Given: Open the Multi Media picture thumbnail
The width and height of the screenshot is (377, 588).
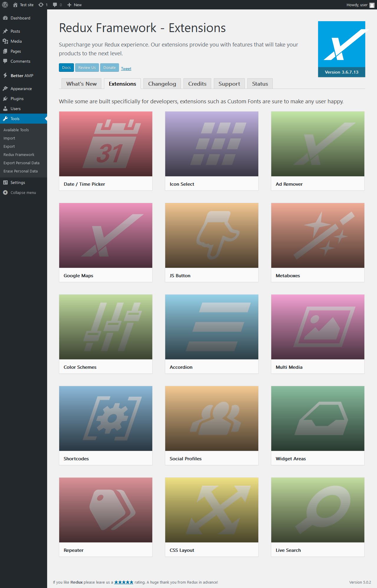Looking at the screenshot, I should (318, 327).
